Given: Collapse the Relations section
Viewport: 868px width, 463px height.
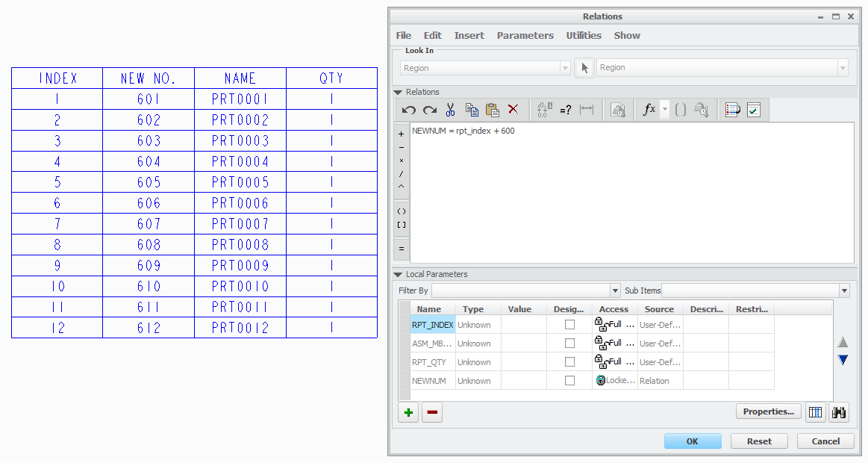Looking at the screenshot, I should click(398, 92).
